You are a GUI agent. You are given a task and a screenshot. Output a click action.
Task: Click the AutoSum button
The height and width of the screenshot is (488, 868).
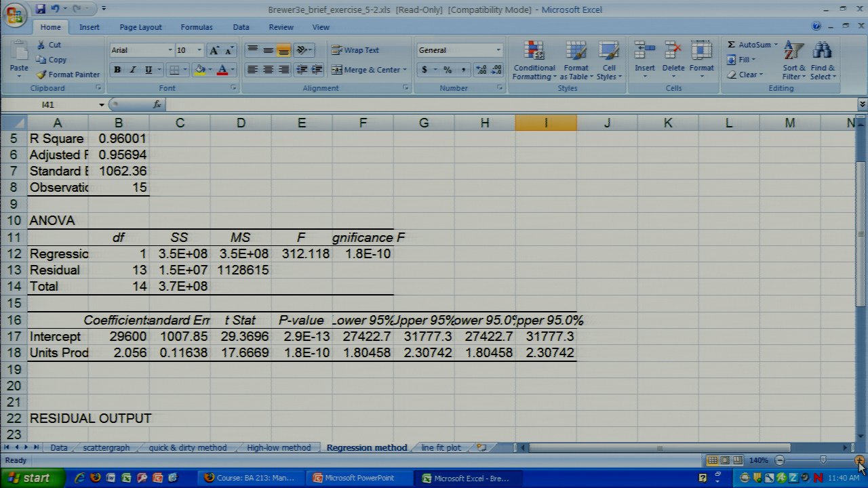click(749, 45)
